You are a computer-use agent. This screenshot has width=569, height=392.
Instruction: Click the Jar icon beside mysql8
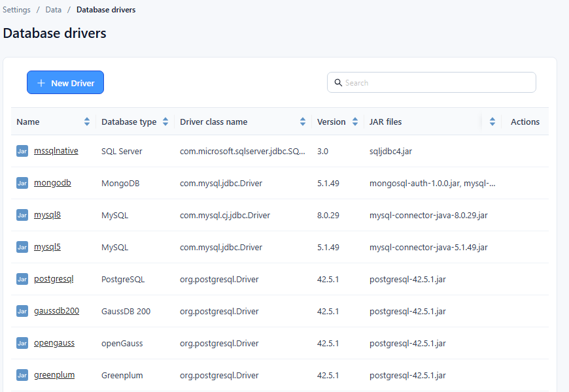point(22,215)
